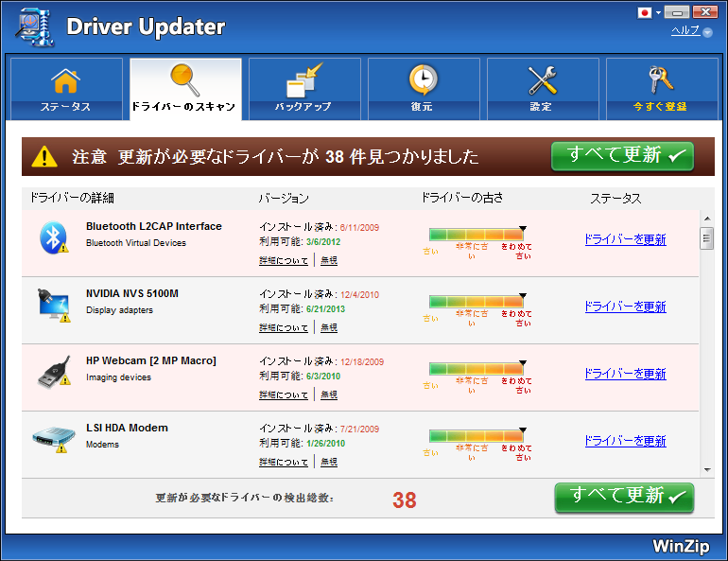This screenshot has height=561, width=728.
Task: Click the ドライバーの古さ column header
Action: click(x=462, y=198)
